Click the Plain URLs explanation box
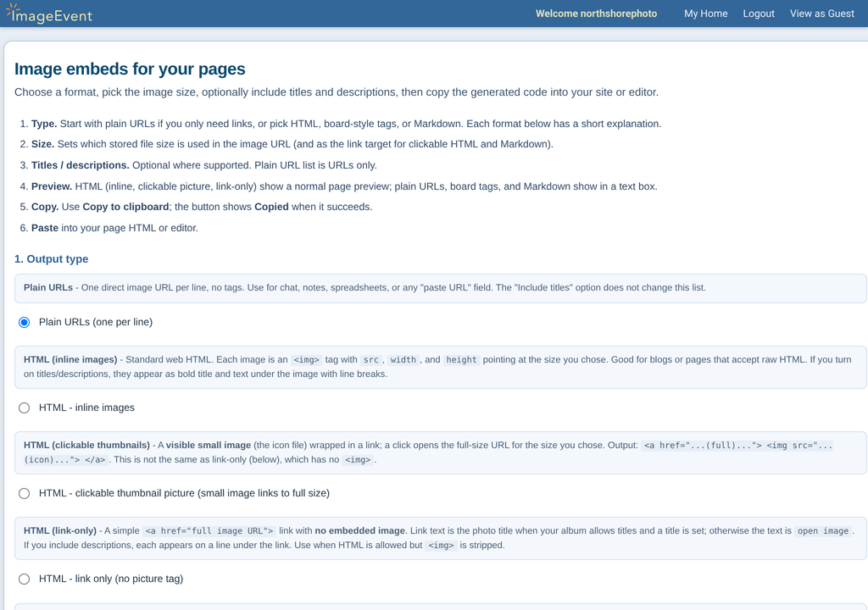The width and height of the screenshot is (868, 610). tap(440, 288)
